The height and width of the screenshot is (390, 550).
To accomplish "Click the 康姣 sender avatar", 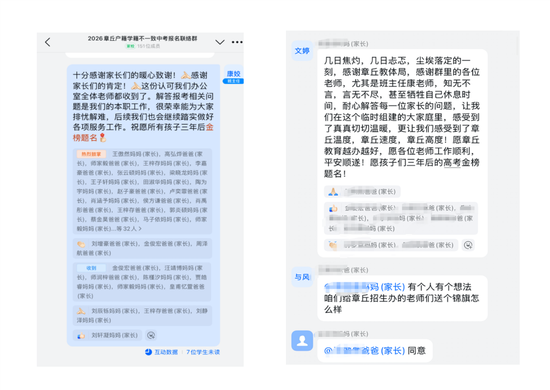I will 233,76.
